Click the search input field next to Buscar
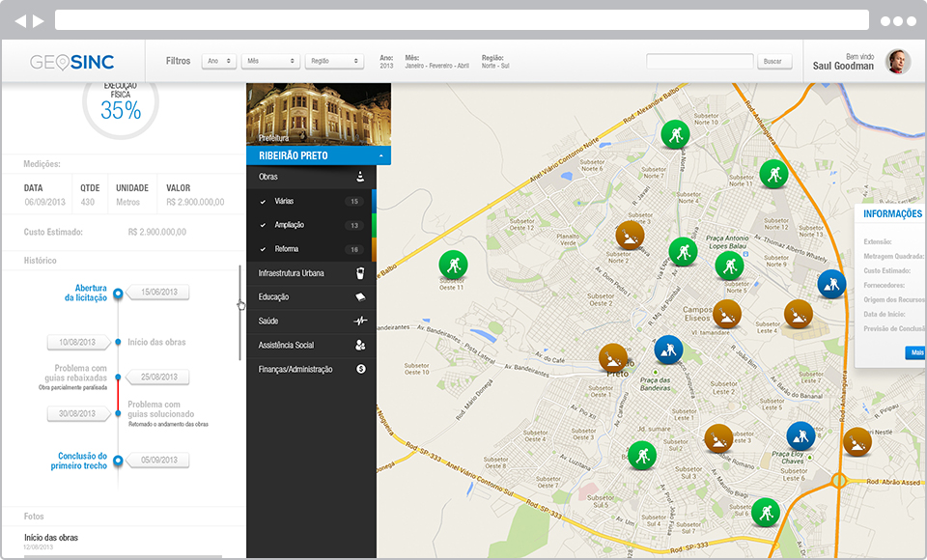Image resolution: width=927 pixels, height=560 pixels. point(700,61)
